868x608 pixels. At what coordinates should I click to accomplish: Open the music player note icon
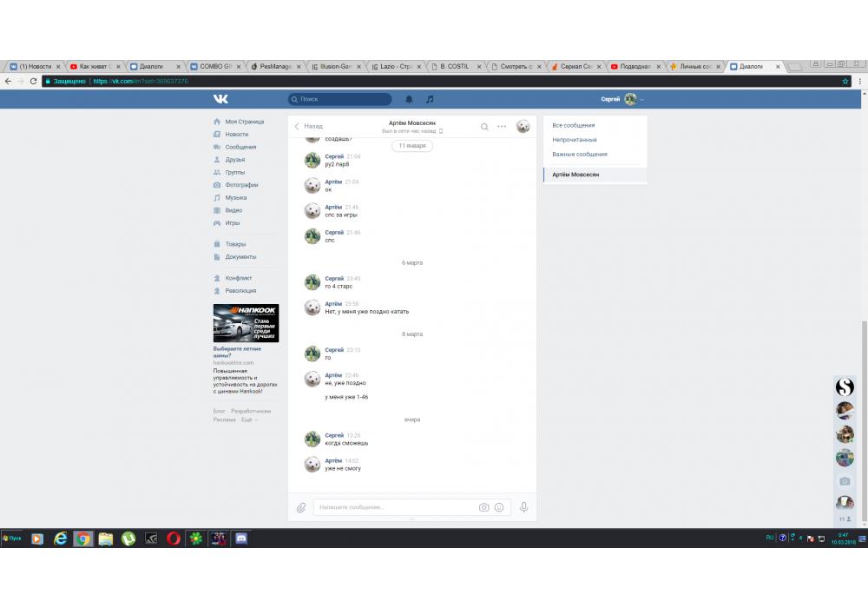coord(430,99)
